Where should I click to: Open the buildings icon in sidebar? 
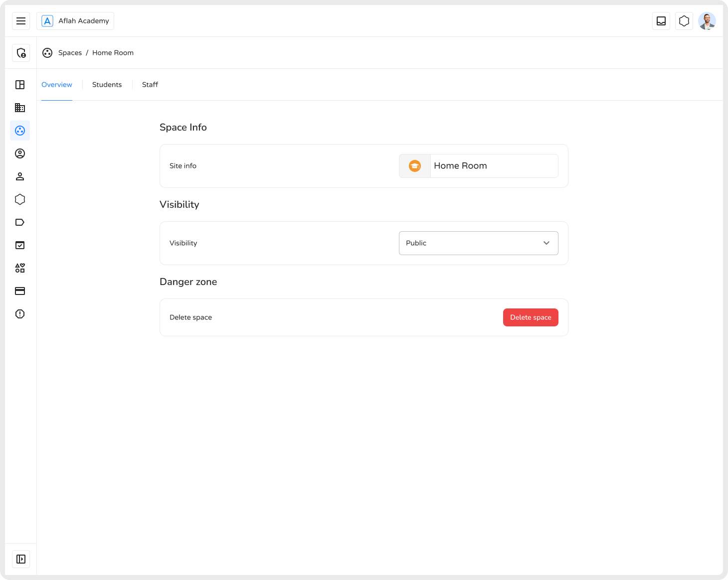click(x=20, y=108)
